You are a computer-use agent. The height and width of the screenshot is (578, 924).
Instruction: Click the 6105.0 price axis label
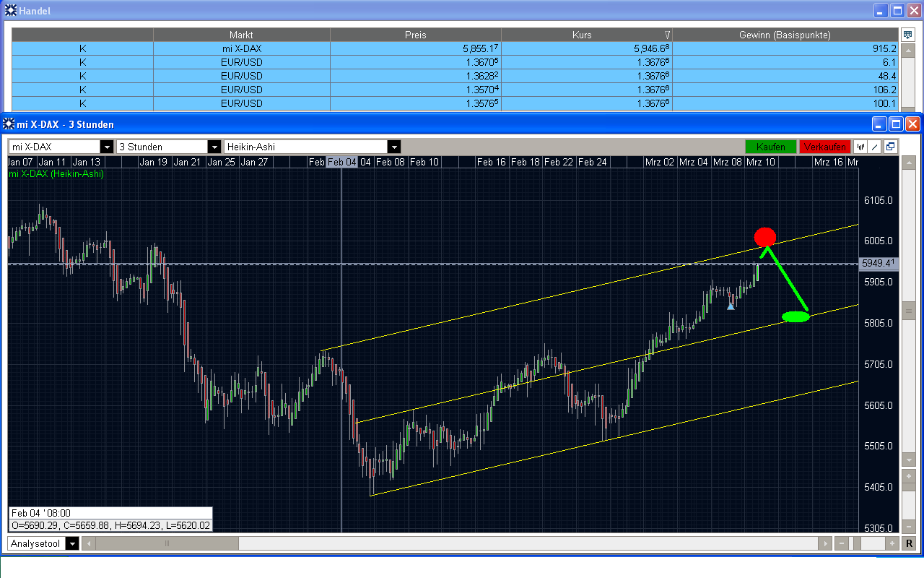tap(878, 200)
